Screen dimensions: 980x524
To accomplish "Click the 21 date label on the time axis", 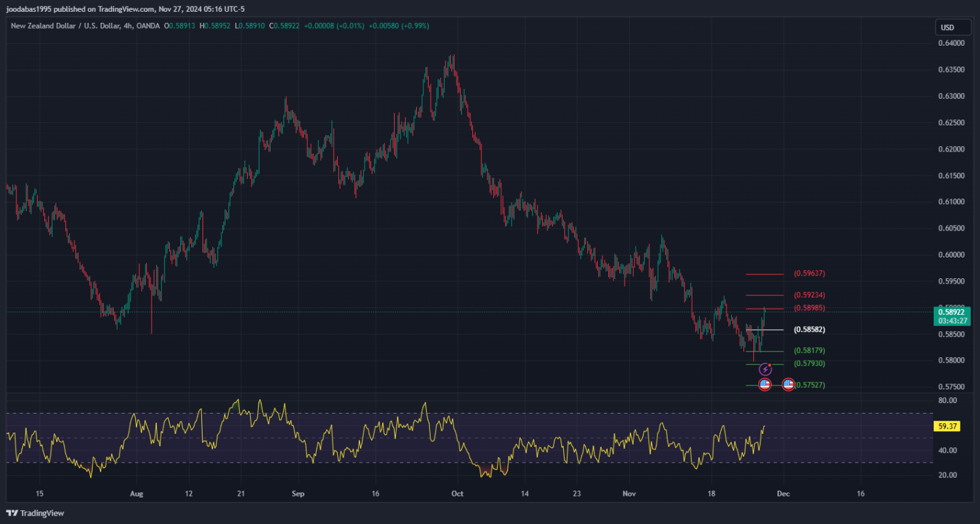I will coord(240,494).
